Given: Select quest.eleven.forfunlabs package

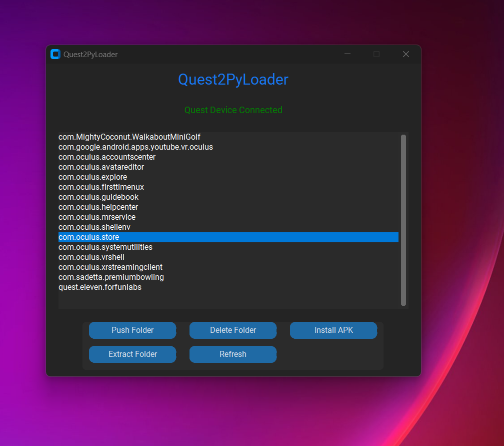Looking at the screenshot, I should (228, 287).
